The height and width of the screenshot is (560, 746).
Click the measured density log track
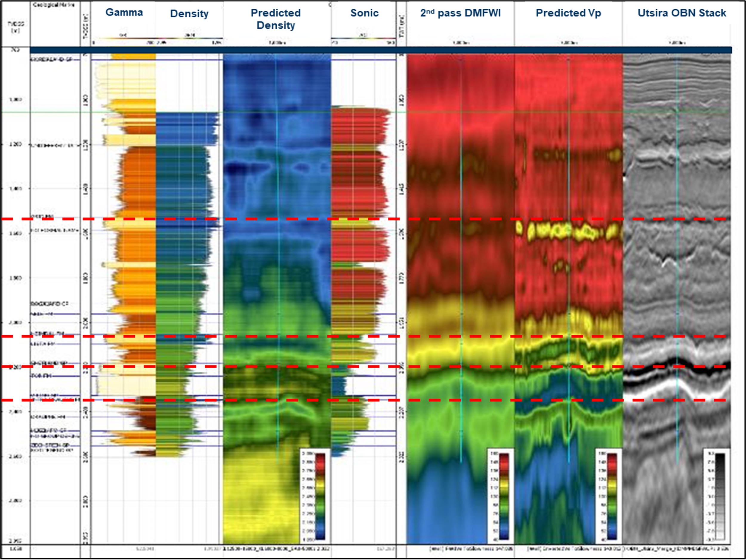tap(189, 285)
